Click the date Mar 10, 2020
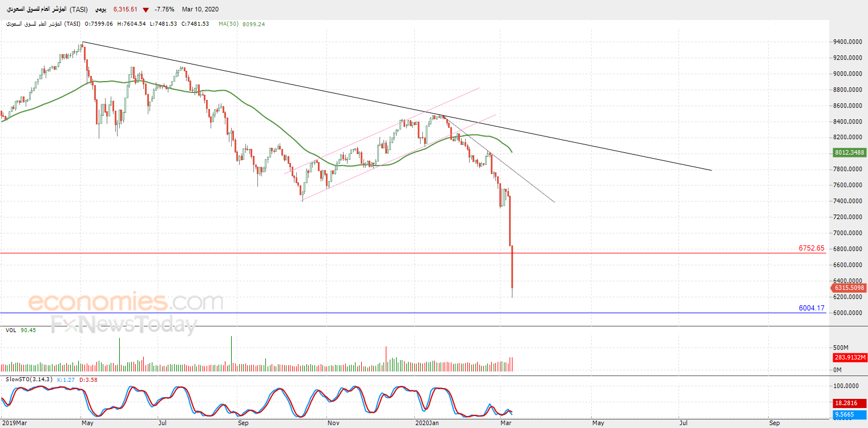Image resolution: width=868 pixels, height=428 pixels. coord(200,10)
